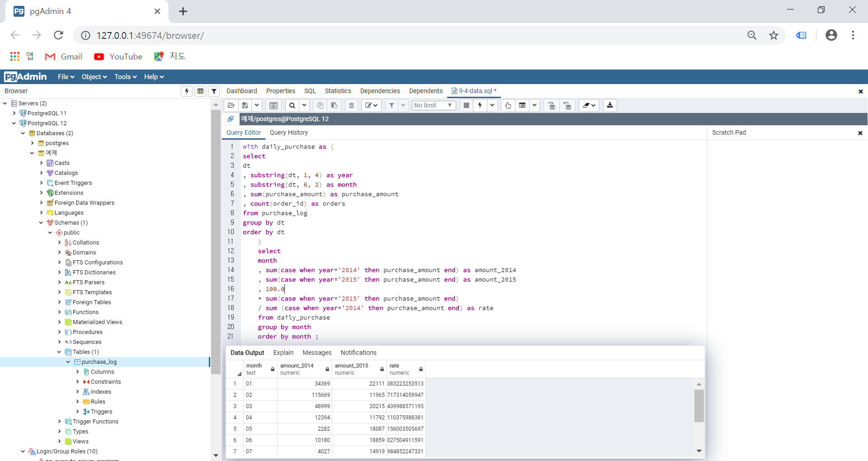The width and height of the screenshot is (868, 461).
Task: Switch to the Properties tab
Action: (281, 91)
